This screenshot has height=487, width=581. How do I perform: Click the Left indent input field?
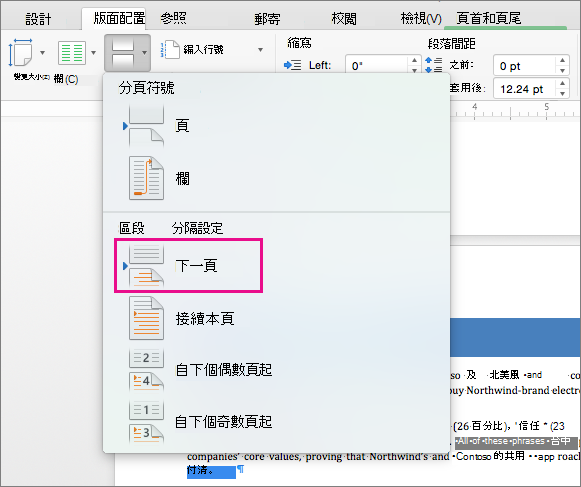coord(377,66)
